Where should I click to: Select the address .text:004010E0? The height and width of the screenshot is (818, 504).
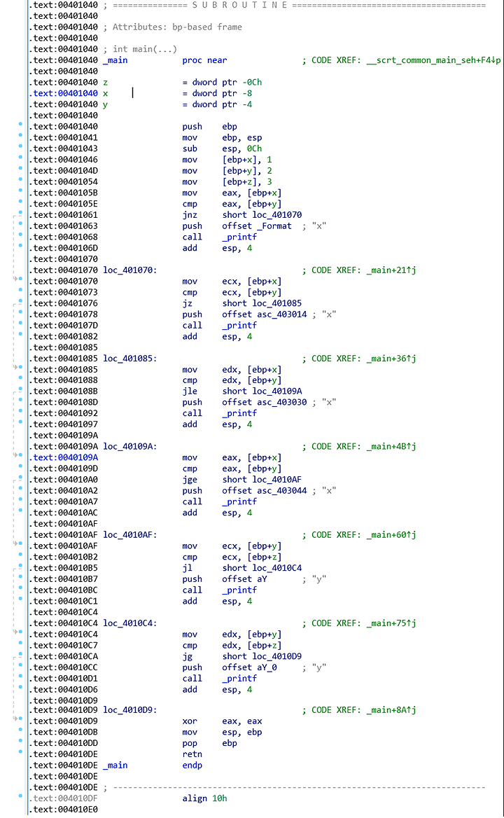coord(64,810)
